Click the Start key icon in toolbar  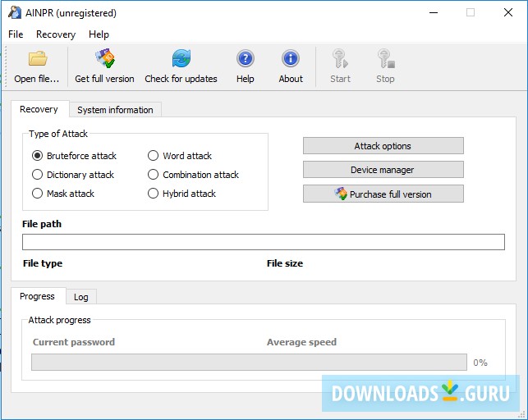[340, 58]
